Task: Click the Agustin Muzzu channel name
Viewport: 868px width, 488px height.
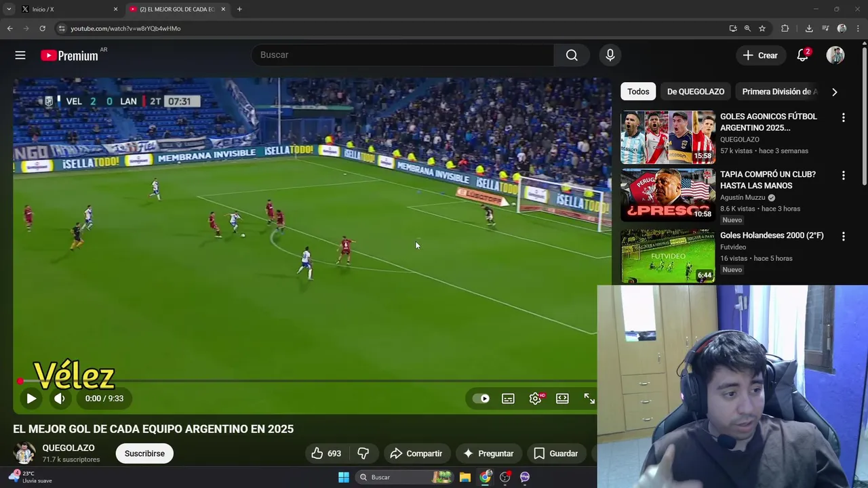Action: click(743, 197)
